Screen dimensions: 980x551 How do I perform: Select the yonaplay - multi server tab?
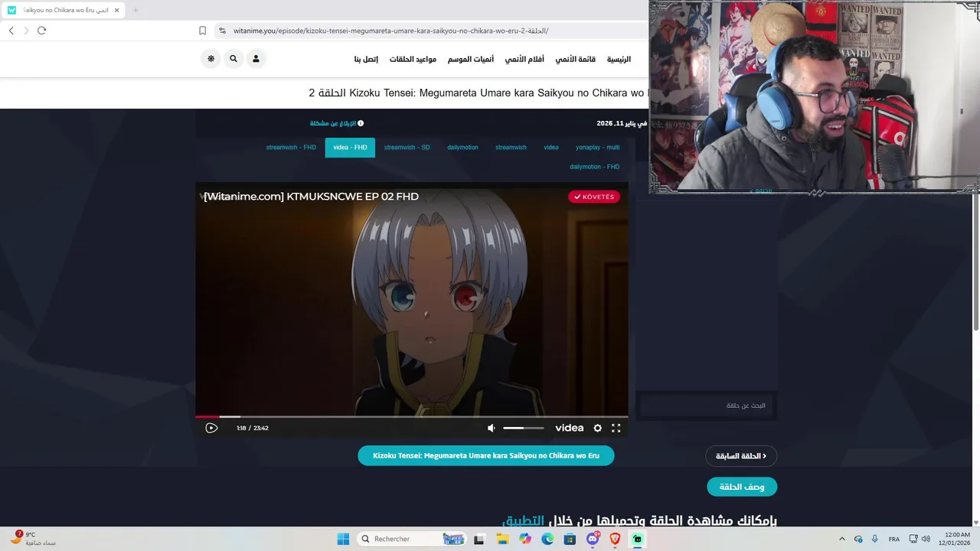pos(598,148)
